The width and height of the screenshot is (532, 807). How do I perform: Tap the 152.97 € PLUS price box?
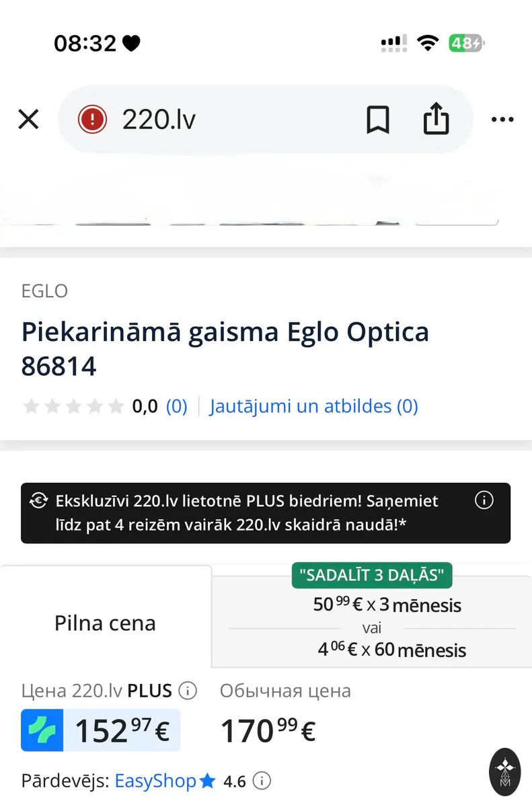point(101,730)
